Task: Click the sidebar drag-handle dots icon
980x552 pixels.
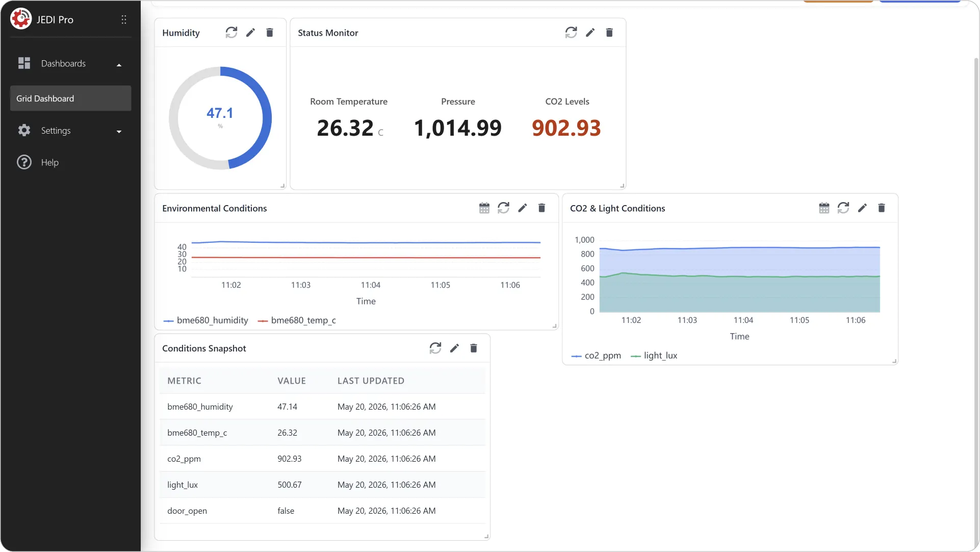Action: click(124, 19)
